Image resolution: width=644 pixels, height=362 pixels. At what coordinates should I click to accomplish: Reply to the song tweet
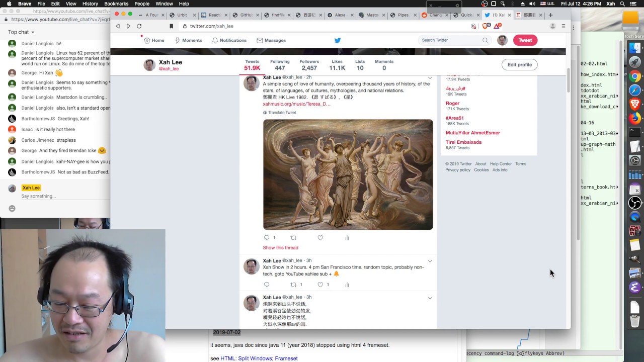(267, 238)
